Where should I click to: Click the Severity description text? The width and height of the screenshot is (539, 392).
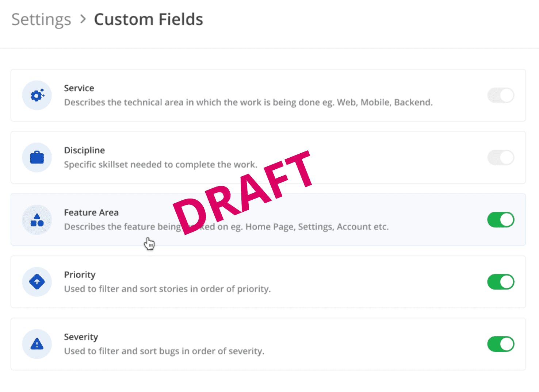164,351
